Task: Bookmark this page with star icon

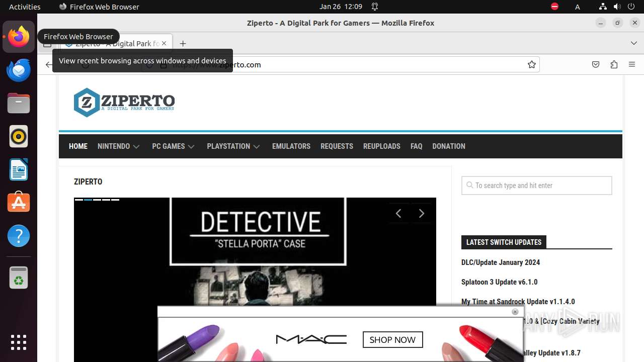Action: coord(531,64)
